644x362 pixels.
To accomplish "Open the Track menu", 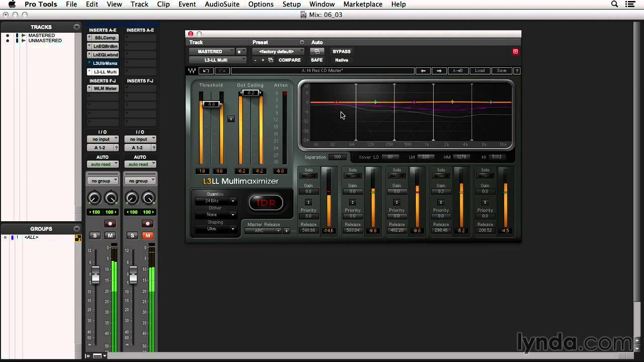I will tap(139, 4).
